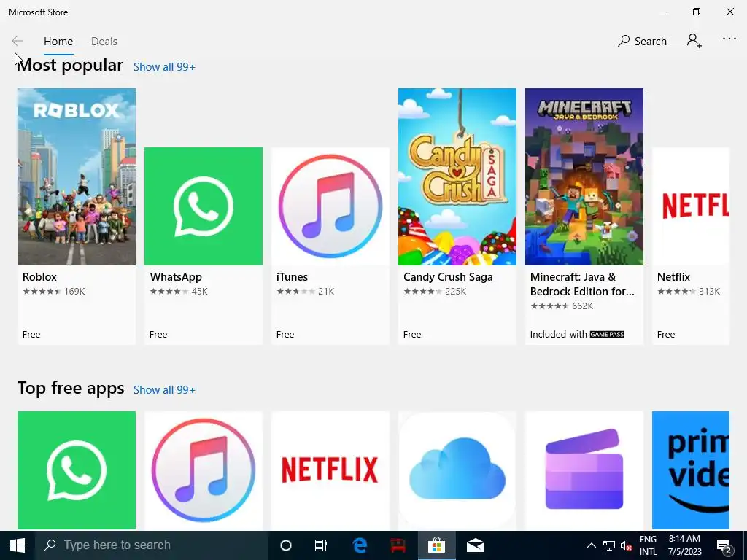Open the Roblox cover image

tap(76, 176)
